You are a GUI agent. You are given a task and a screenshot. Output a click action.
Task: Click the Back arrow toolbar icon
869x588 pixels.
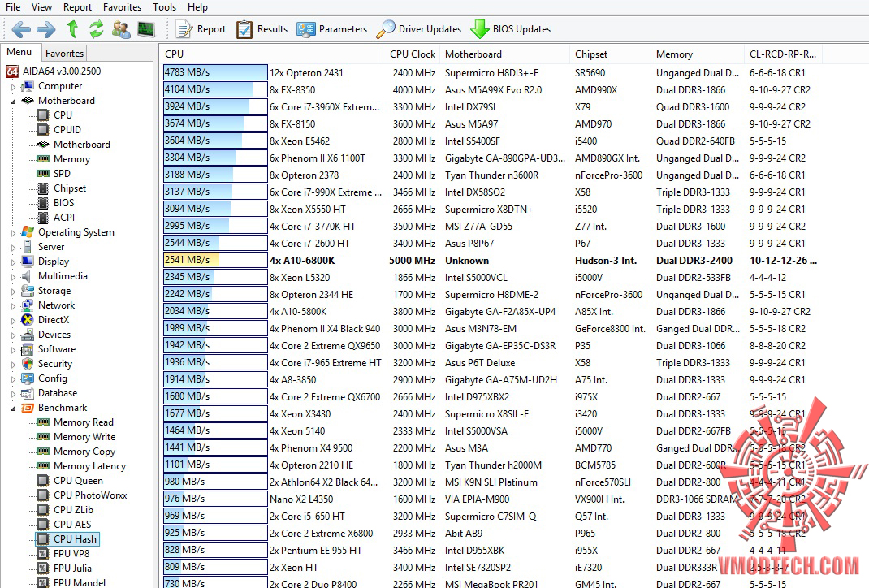(x=21, y=29)
